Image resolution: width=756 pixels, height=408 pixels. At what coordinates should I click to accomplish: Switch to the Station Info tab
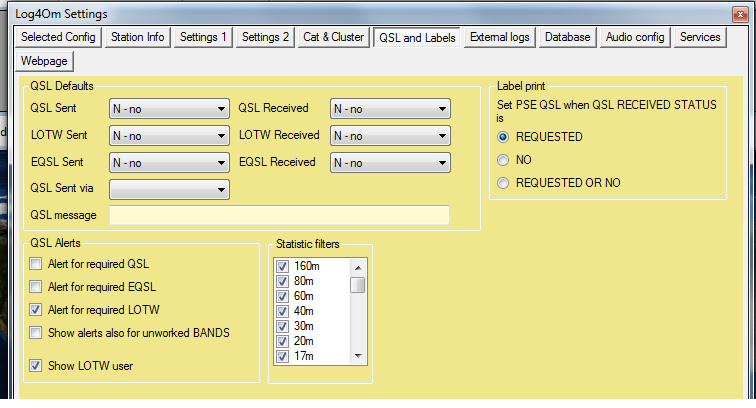(137, 37)
